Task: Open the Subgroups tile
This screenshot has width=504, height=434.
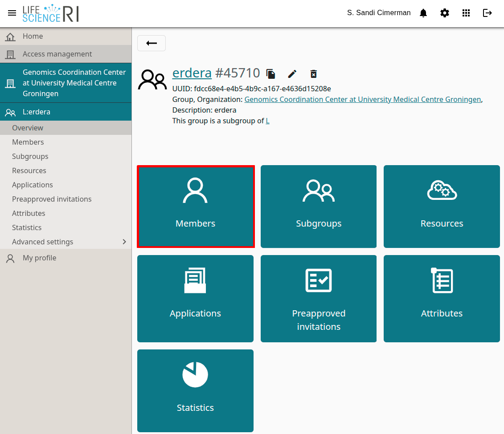Action: coord(318,207)
